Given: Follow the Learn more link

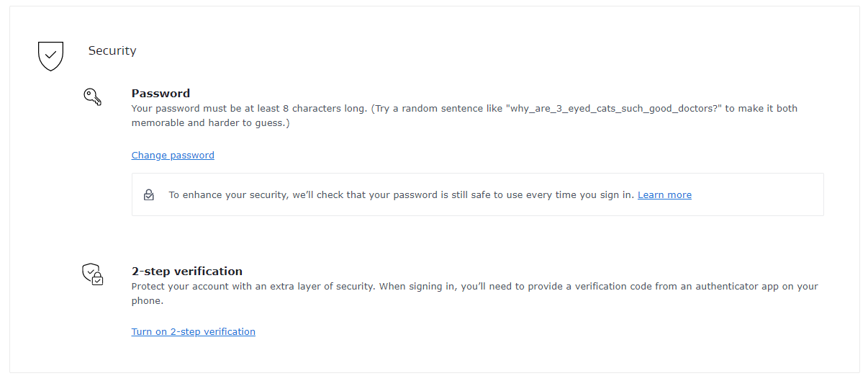Looking at the screenshot, I should click(x=664, y=195).
